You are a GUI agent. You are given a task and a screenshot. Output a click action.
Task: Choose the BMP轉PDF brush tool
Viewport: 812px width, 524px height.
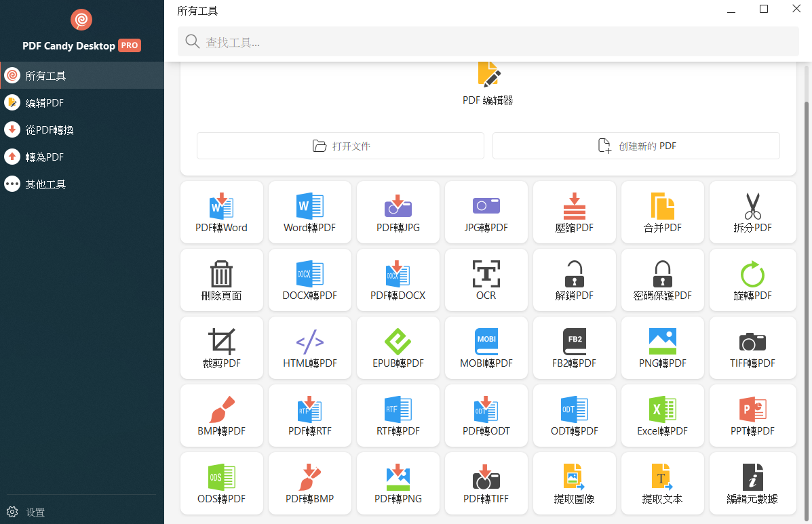click(222, 416)
